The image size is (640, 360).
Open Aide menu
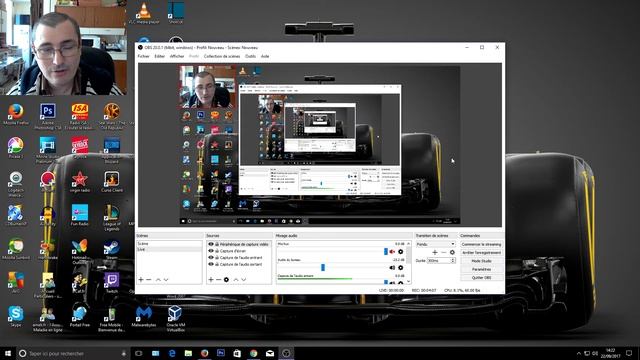(265, 56)
